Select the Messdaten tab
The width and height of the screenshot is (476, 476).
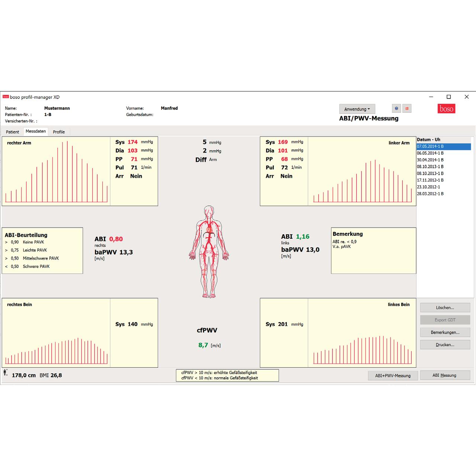[36, 132]
